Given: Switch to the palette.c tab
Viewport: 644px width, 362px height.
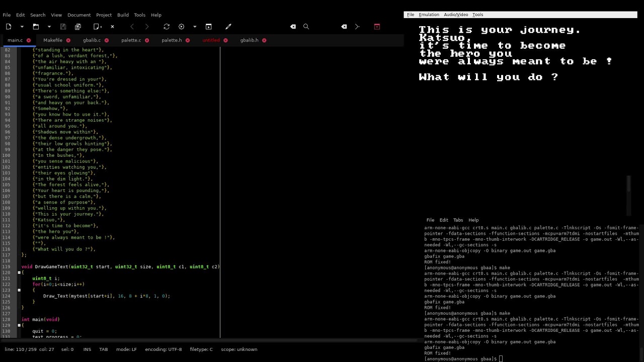Looking at the screenshot, I should click(131, 40).
